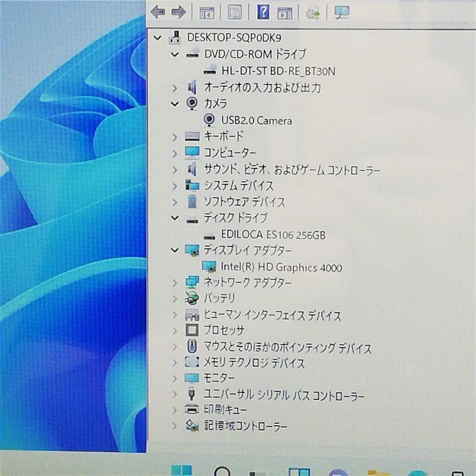Image resolution: width=476 pixels, height=476 pixels.
Task: Expand the 記憶域コントローラー category
Action: [x=175, y=426]
